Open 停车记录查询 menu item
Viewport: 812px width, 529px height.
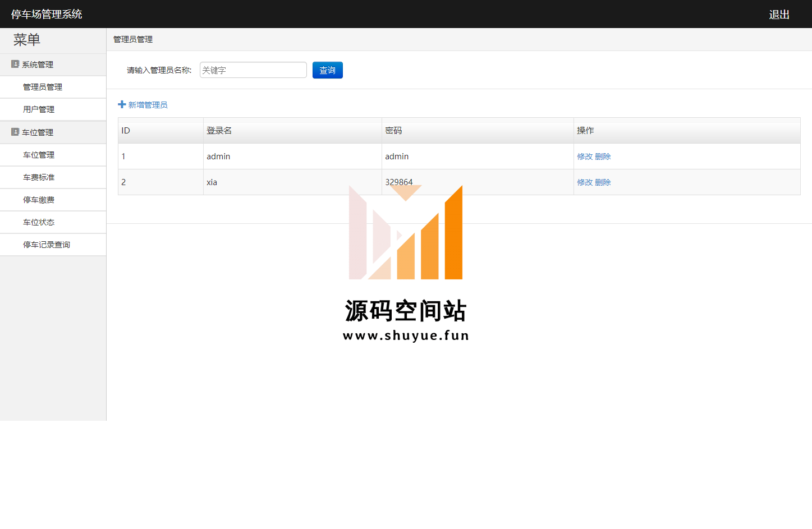(53, 245)
